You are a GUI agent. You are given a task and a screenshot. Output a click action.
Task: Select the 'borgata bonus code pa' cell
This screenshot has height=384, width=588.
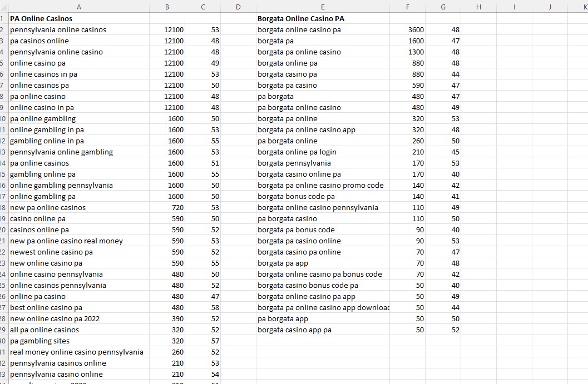(x=323, y=197)
